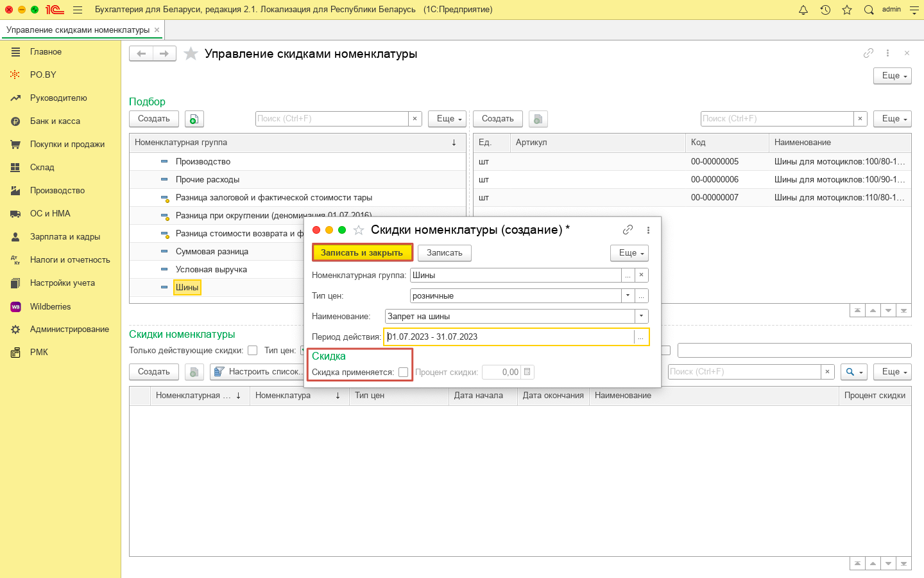Open 'Покупки и продажи' section
Image resolution: width=924 pixels, height=578 pixels.
pos(67,144)
